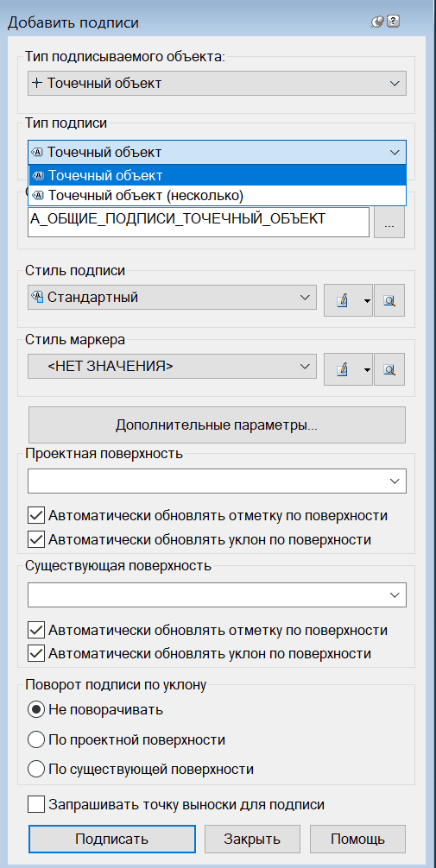The width and height of the screenshot is (436, 868).
Task: Open the Тип подписываемого объекта dropdown
Action: click(x=218, y=84)
